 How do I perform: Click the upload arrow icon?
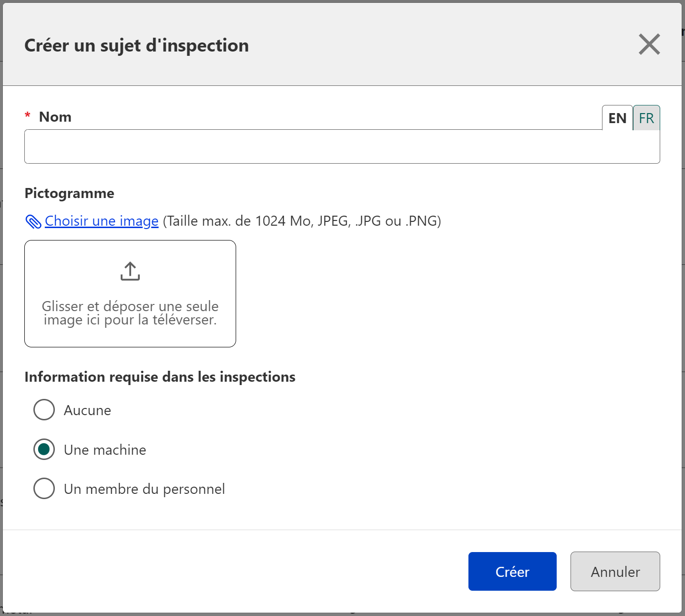(x=130, y=271)
